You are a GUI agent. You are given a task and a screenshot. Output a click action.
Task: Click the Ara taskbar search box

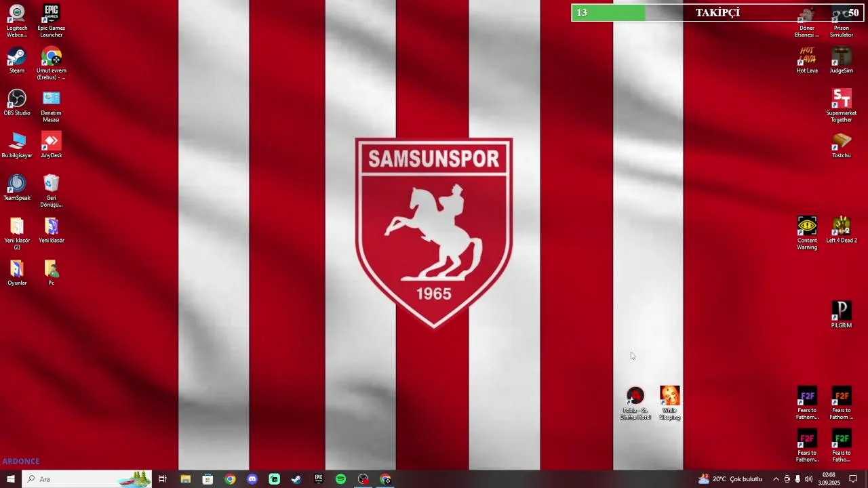pos(86,479)
